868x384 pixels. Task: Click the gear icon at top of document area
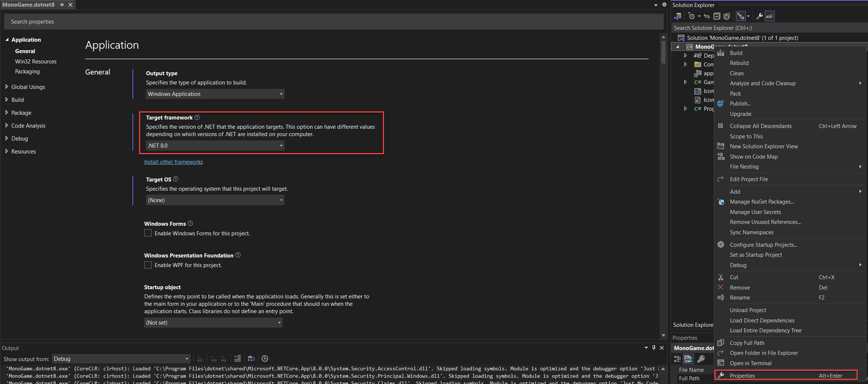pos(664,5)
